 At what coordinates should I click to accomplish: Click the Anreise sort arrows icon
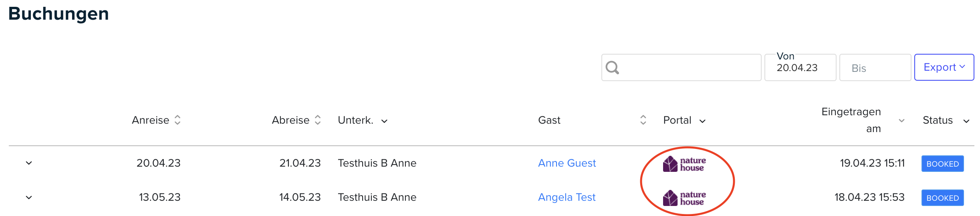[x=177, y=120]
